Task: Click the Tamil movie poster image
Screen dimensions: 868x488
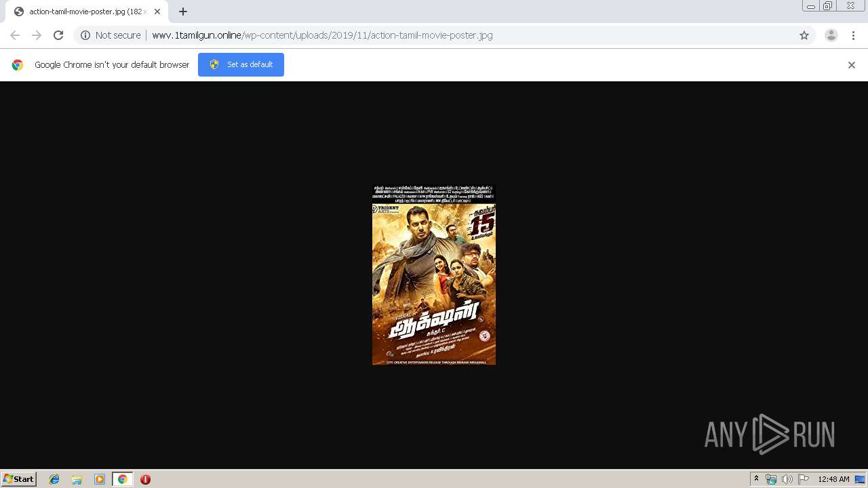Action: coord(434,274)
